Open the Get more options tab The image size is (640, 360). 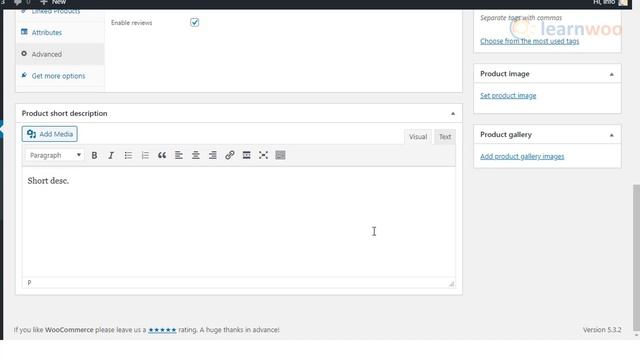tap(60, 76)
